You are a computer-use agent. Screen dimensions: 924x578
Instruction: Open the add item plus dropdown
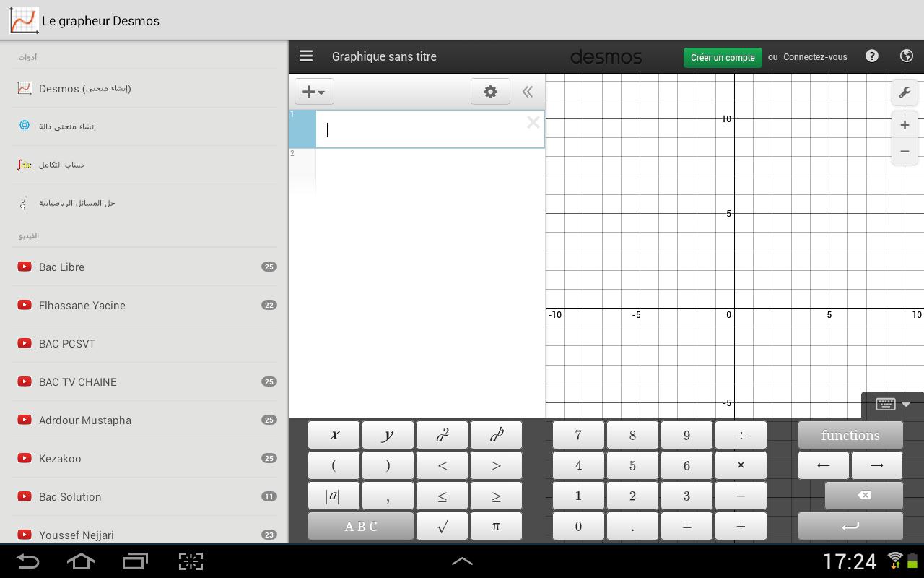[314, 92]
